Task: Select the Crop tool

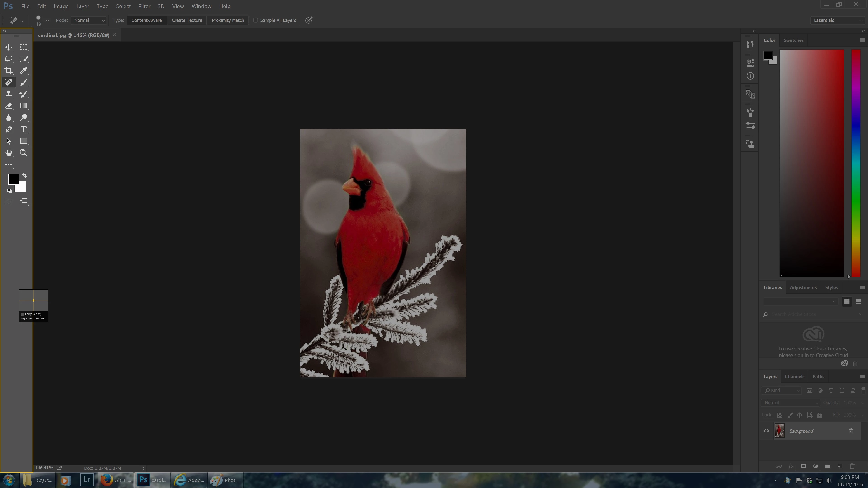Action: [x=9, y=71]
